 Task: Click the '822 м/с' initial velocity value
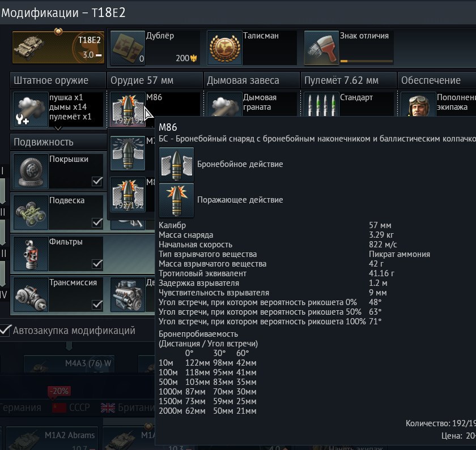383,245
